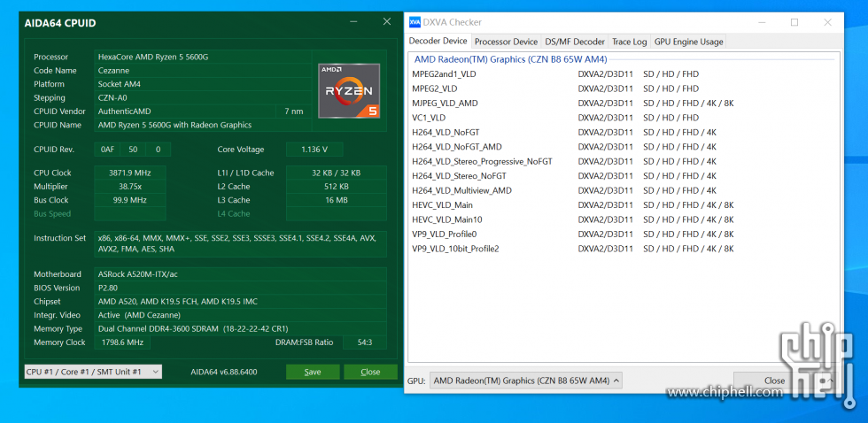Click the Instruction Set list field
Viewport: 868px width, 423px height.
pos(240,244)
